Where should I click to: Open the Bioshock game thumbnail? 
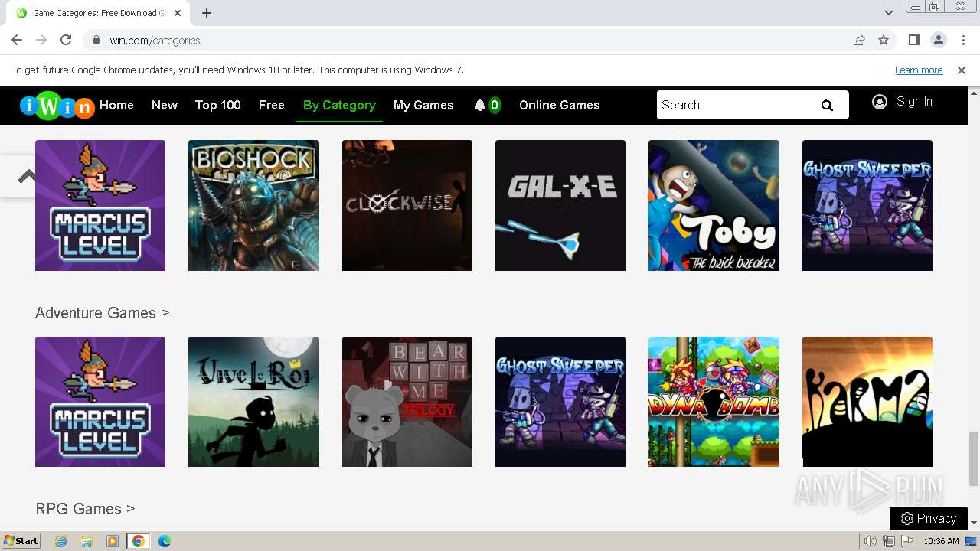[253, 205]
